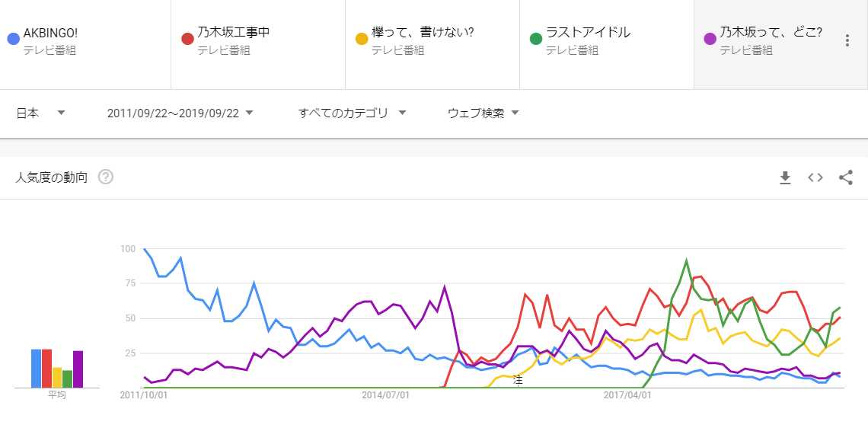
Task: Click the purple average bar in 平均 chart
Action: (78, 369)
